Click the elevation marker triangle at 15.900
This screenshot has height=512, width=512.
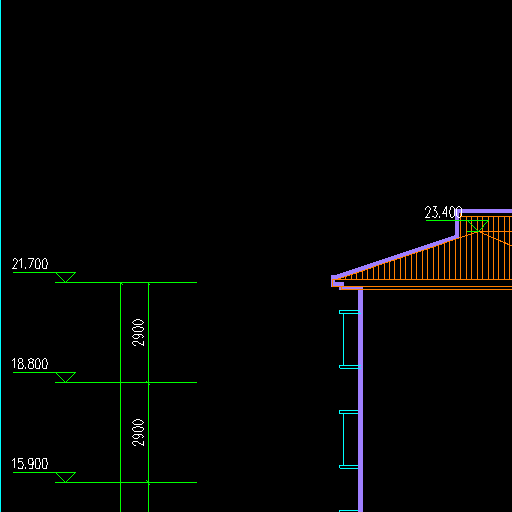pyautogui.click(x=66, y=477)
